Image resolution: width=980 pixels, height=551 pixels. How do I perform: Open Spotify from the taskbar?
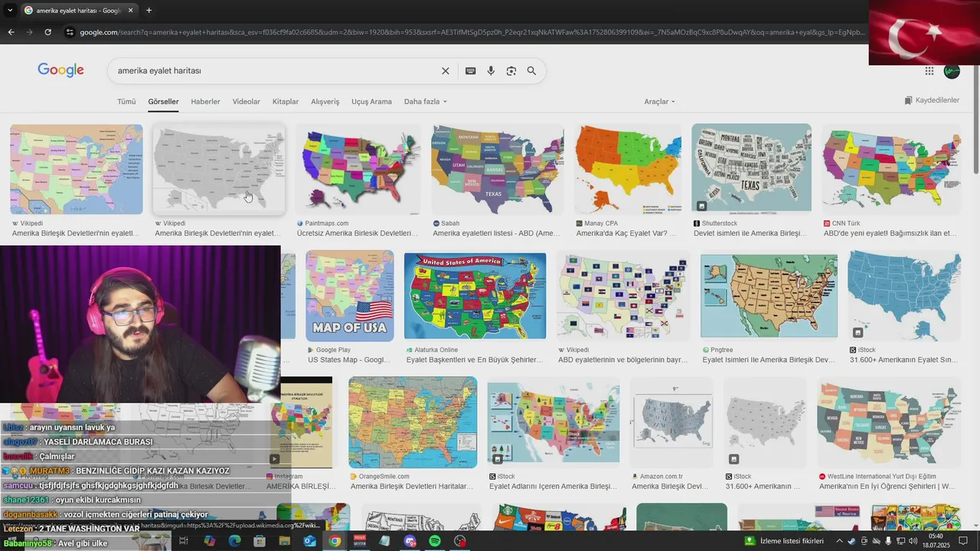(435, 541)
